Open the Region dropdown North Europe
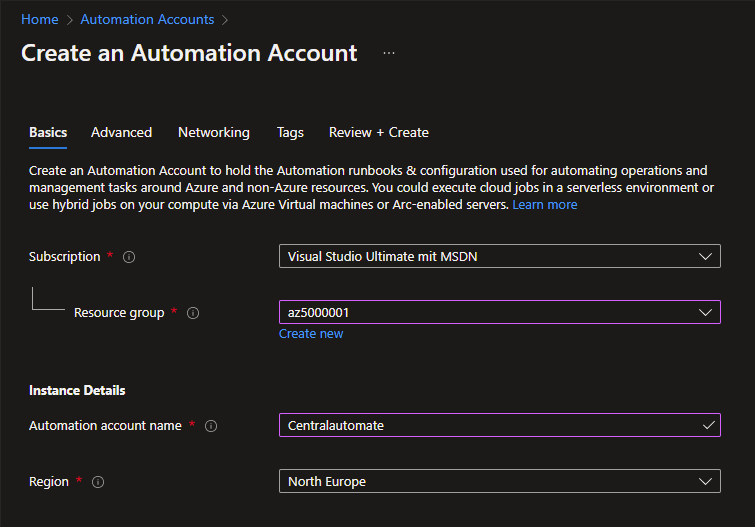This screenshot has height=527, width=755. tap(499, 481)
